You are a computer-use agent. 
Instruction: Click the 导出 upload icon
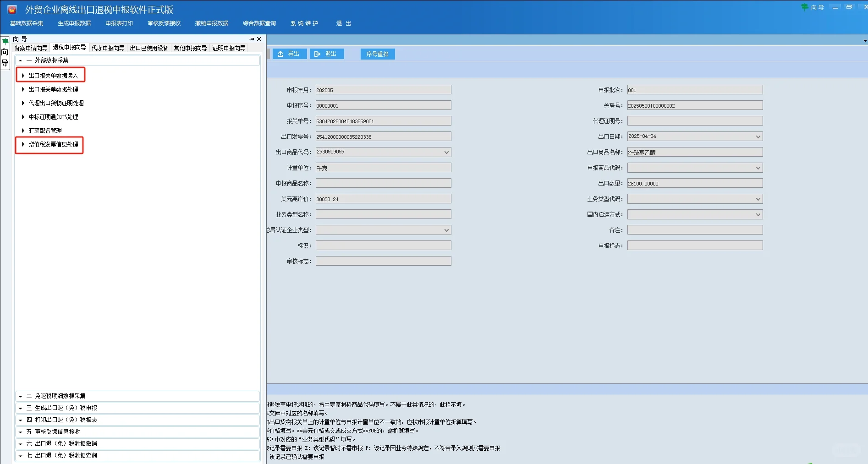tap(280, 54)
